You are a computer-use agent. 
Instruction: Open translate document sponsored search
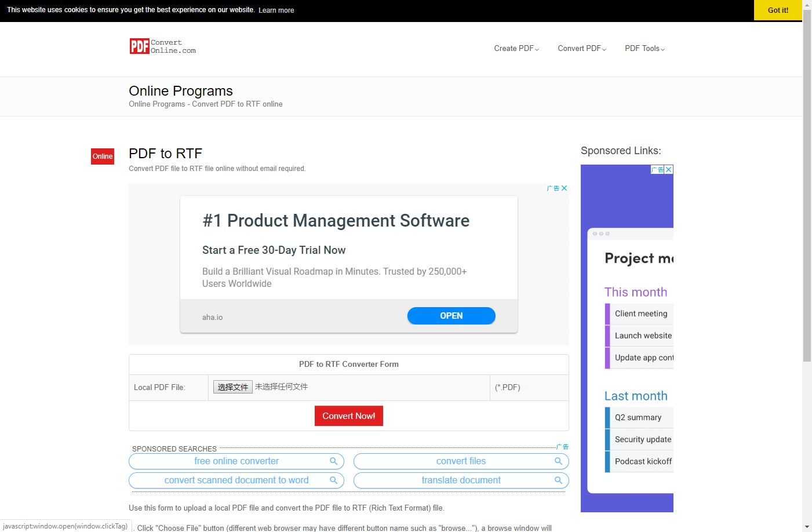(461, 480)
